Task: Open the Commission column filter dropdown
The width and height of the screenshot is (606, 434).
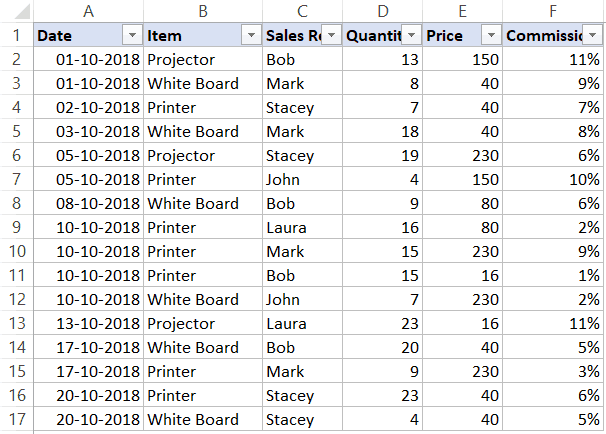Action: (592, 35)
